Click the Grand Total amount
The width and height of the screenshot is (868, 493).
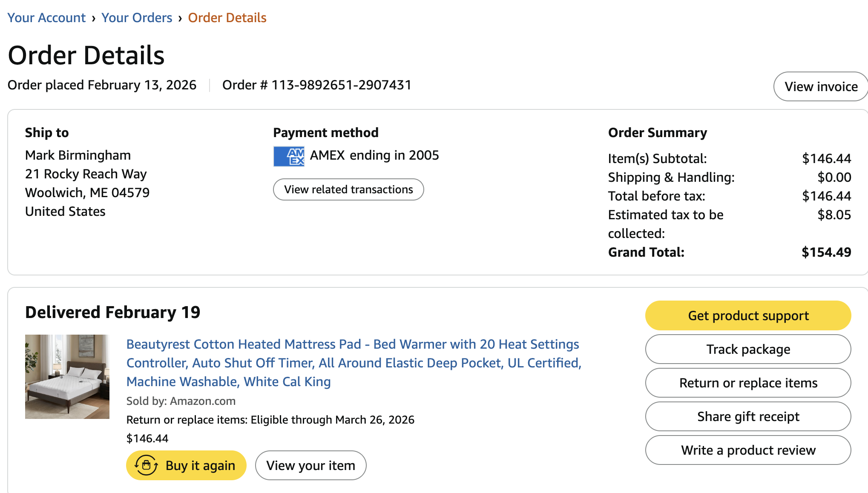pyautogui.click(x=826, y=252)
